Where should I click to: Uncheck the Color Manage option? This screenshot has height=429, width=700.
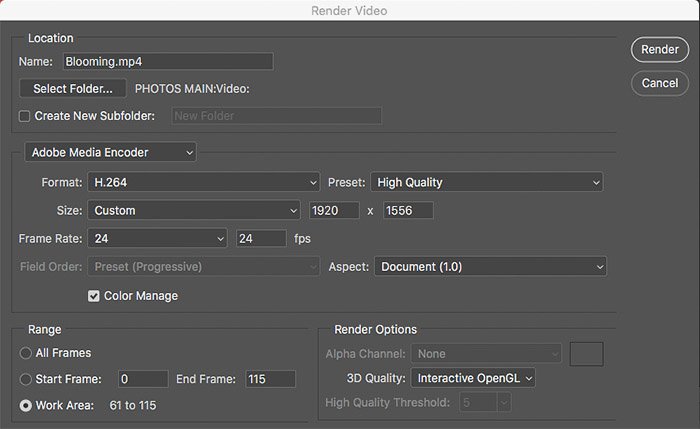coord(93,296)
